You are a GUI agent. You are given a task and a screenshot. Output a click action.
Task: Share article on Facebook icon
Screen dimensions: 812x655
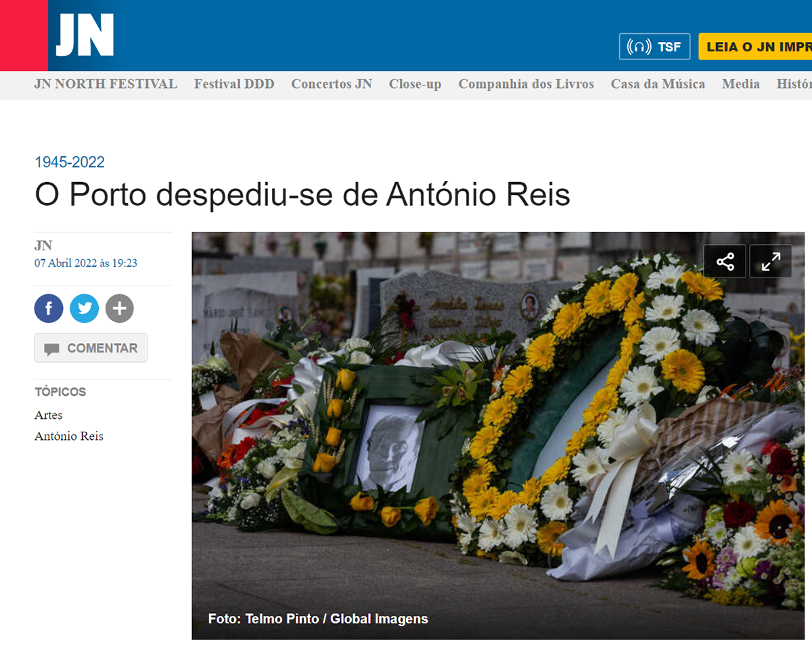pos(49,309)
